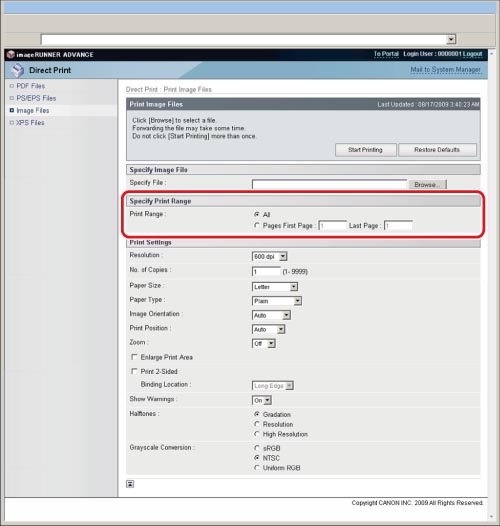Image resolution: width=500 pixels, height=526 pixels.
Task: Click the No. of Copies field
Action: [x=266, y=271]
